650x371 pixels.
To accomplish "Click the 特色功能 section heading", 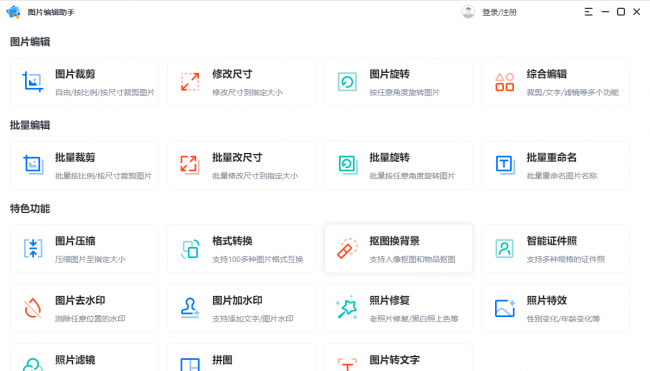I will click(30, 209).
